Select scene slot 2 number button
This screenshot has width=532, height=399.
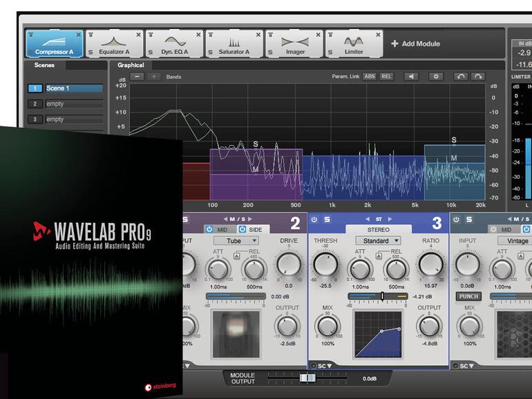pyautogui.click(x=35, y=104)
